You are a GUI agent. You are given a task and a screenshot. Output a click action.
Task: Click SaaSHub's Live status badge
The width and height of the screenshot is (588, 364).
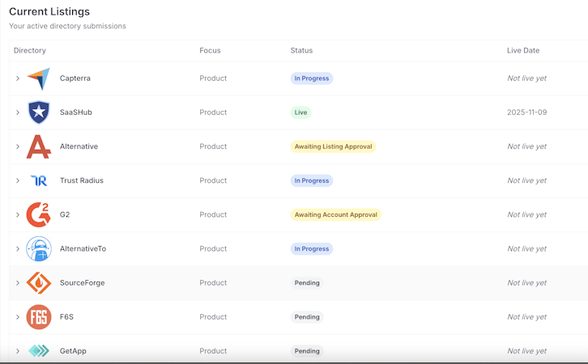(300, 112)
